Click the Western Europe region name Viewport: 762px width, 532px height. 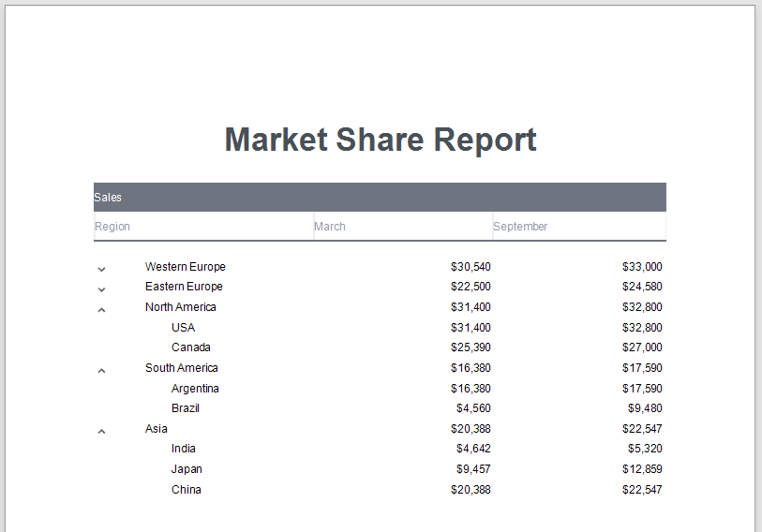(186, 267)
